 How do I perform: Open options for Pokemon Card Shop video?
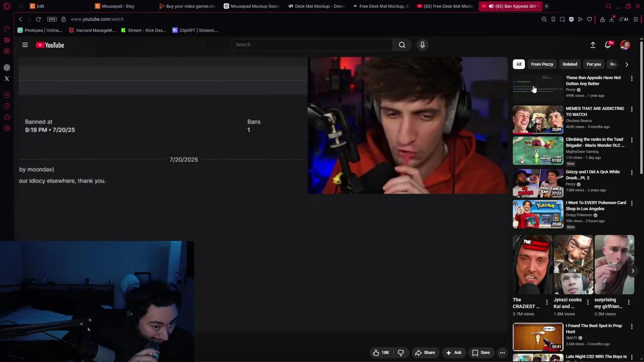pos(631,203)
